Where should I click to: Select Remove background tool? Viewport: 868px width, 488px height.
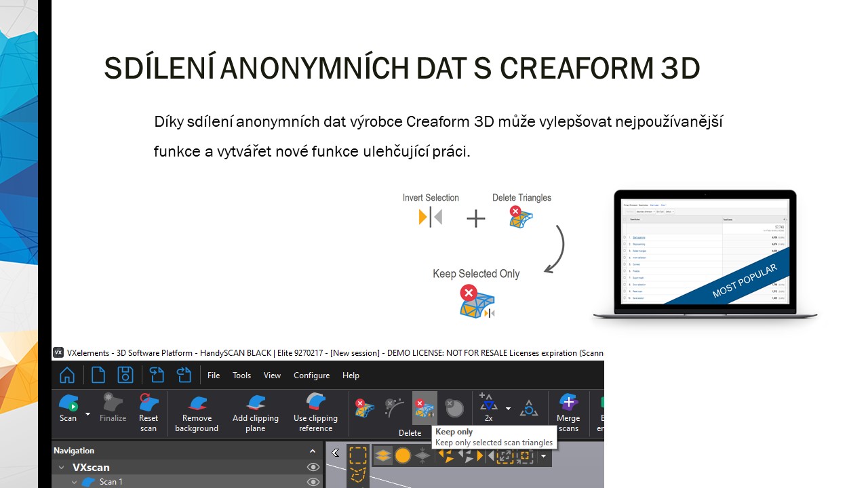click(x=197, y=411)
